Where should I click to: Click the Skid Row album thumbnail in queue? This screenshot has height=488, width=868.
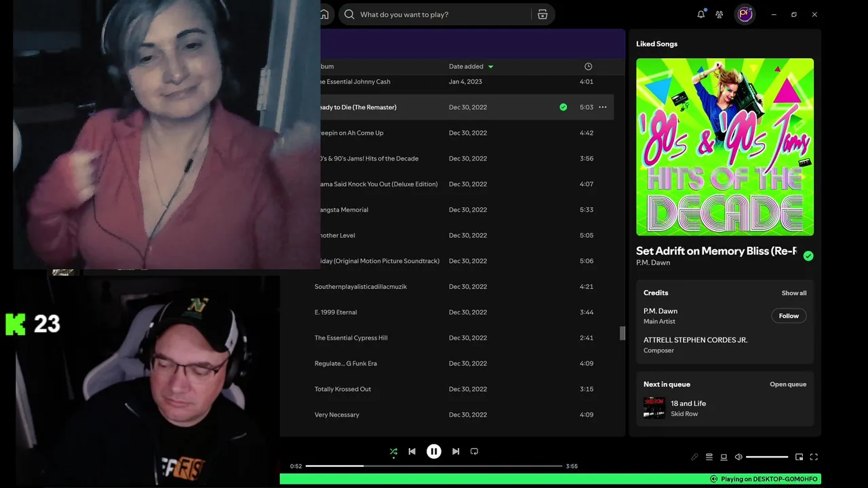click(x=654, y=408)
